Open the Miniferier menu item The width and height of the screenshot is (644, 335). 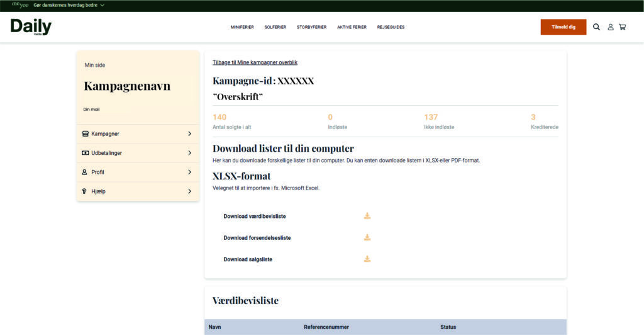(242, 27)
